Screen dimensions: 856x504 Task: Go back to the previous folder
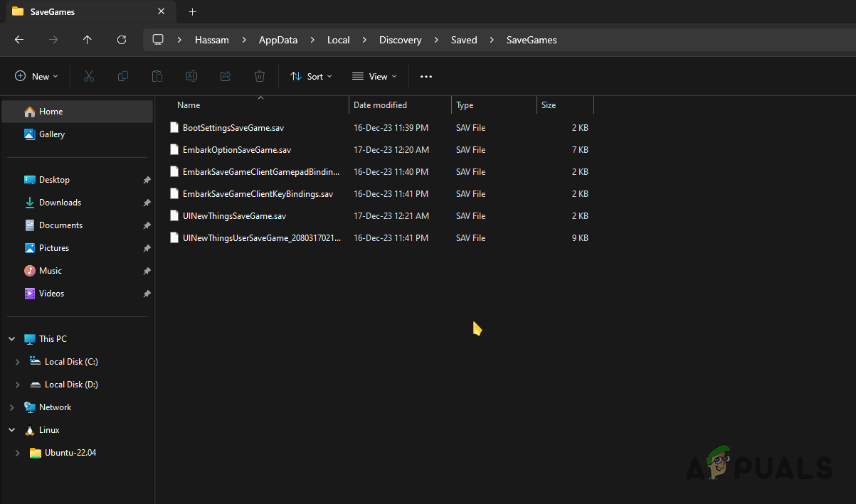19,40
